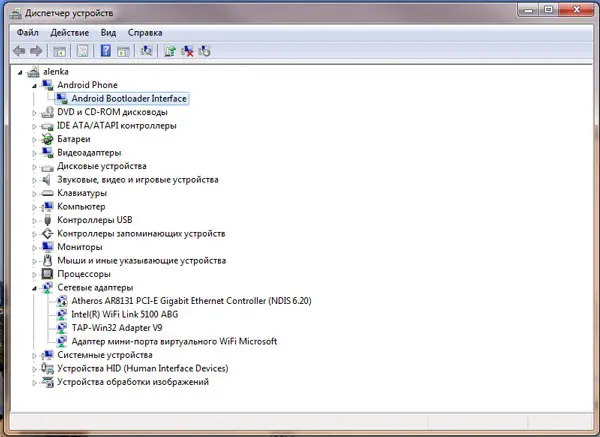Toggle the action pane toolbar icon
Screen dimensions: 600x437
coord(123,51)
